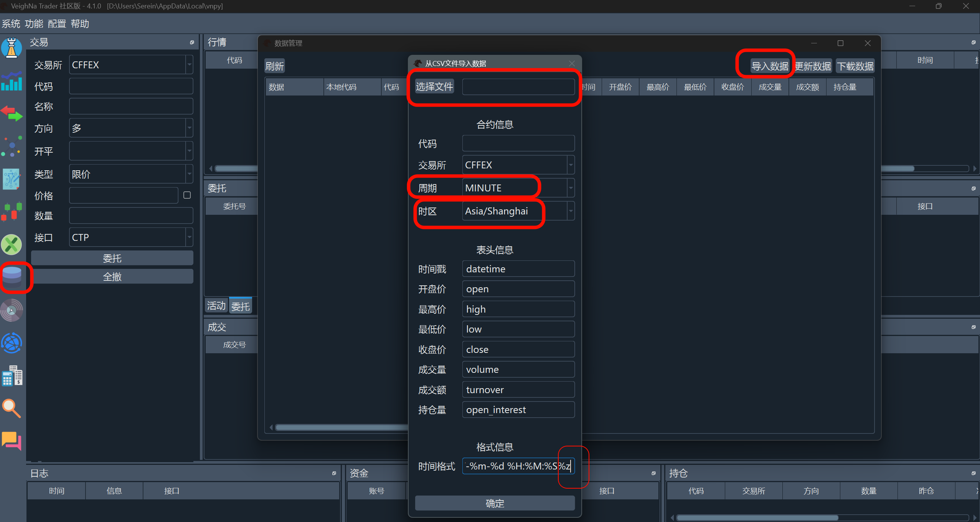Switch to the 活动 tab
Viewport: 980px width, 522px height.
[x=216, y=306]
